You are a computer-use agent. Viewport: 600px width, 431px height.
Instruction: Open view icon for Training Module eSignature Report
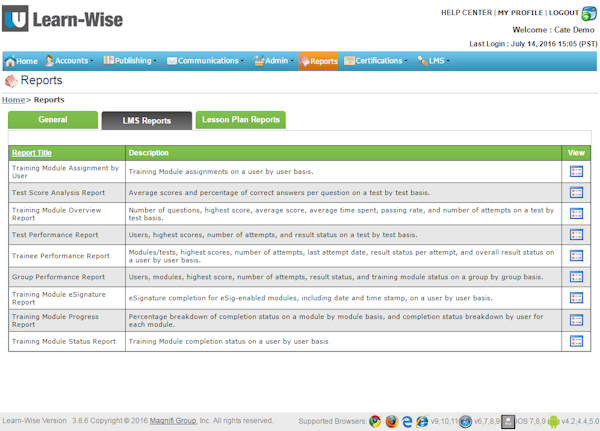tap(575, 298)
